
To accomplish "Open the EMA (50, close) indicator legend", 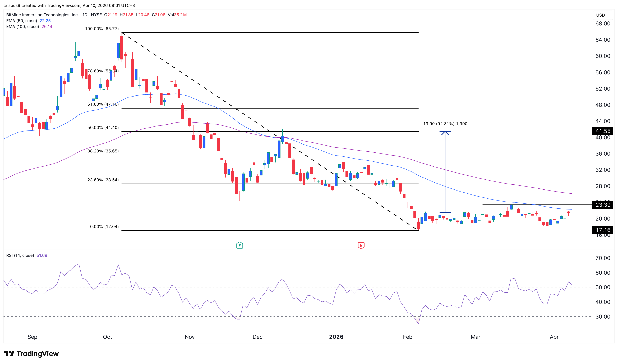I will [22, 21].
